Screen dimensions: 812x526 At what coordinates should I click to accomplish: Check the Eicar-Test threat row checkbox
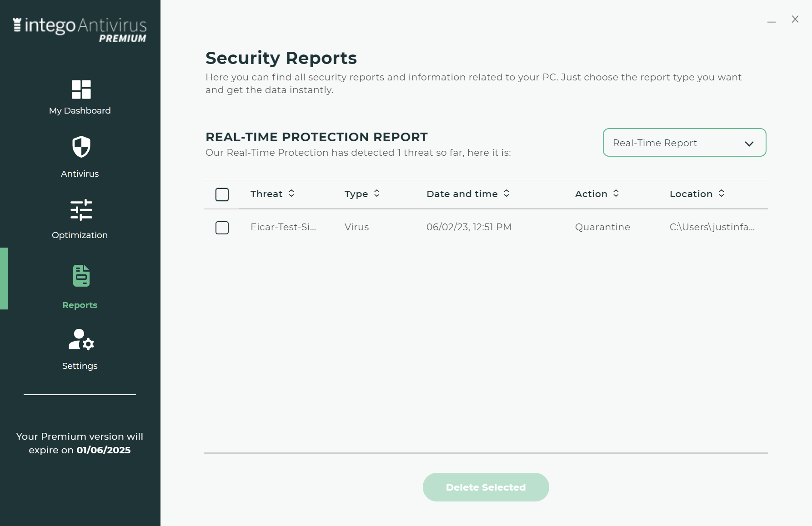pos(222,228)
